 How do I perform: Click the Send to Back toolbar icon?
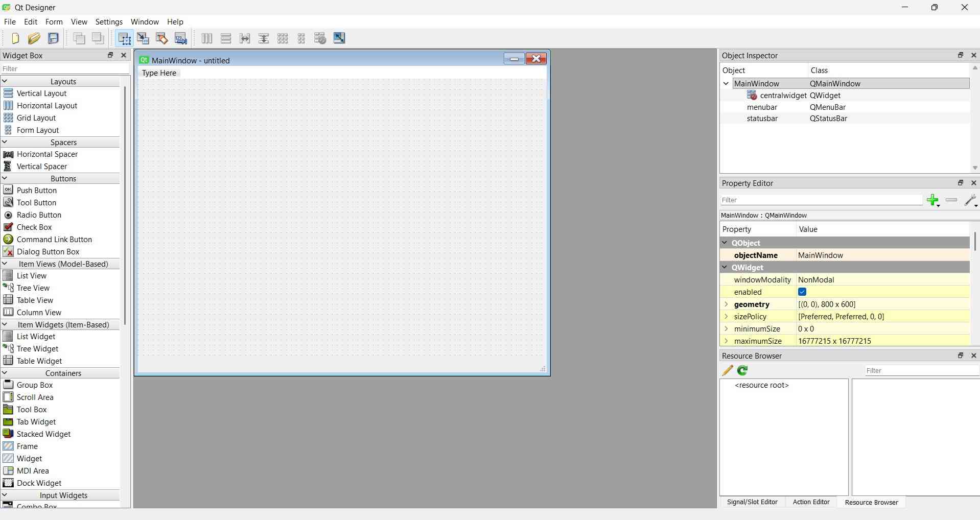79,38
